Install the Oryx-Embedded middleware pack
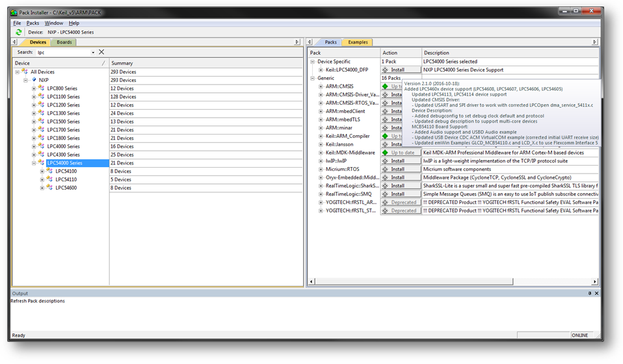Screen dimensions: 623x364 click(x=401, y=178)
